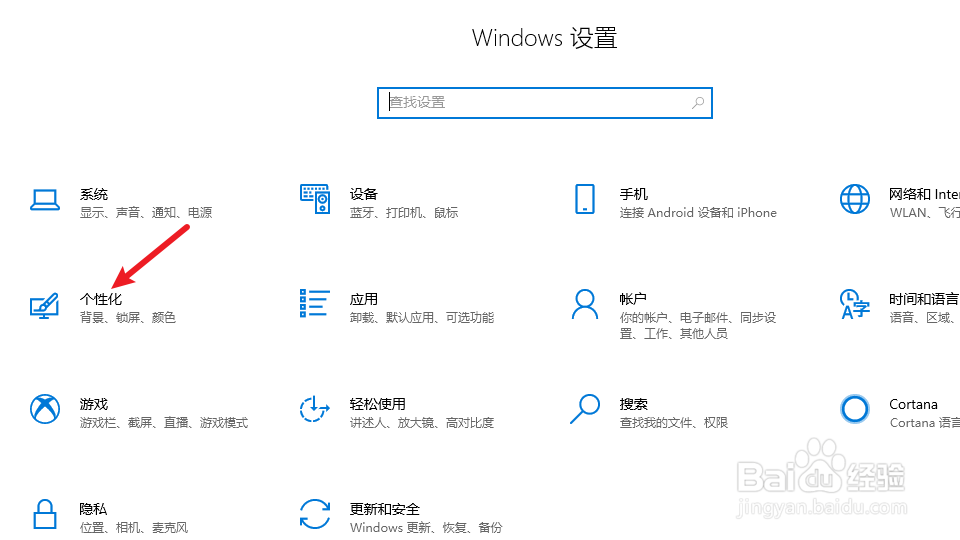Open the 时间和语言 A字 icon
The image size is (960, 540).
coord(855,304)
